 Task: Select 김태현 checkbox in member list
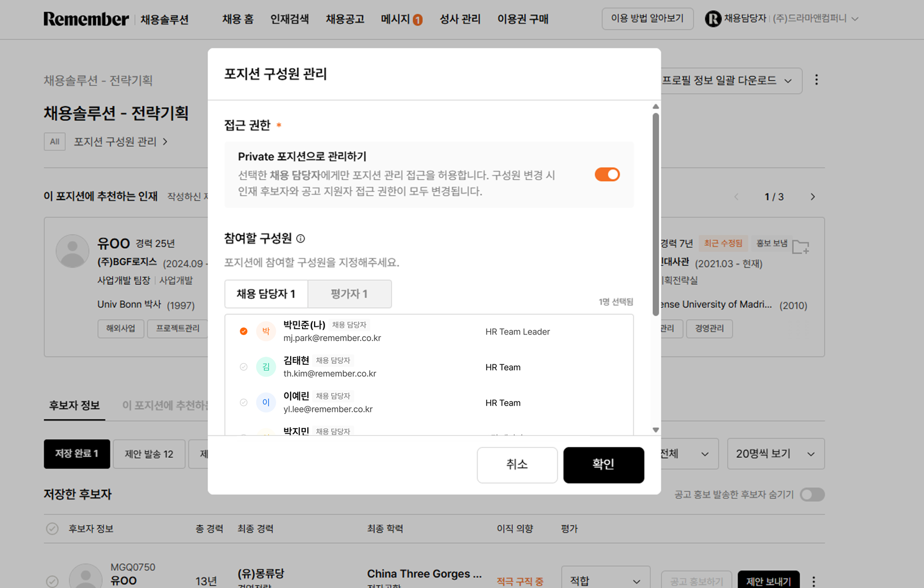244,367
